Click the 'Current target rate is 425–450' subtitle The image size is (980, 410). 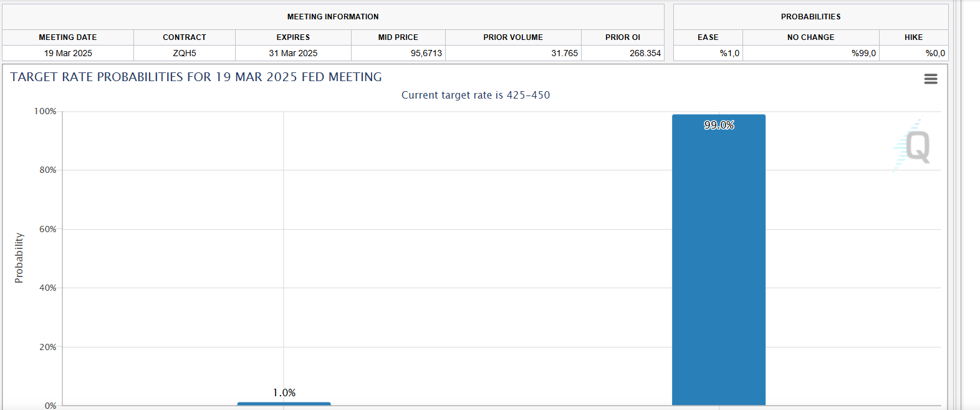(475, 95)
